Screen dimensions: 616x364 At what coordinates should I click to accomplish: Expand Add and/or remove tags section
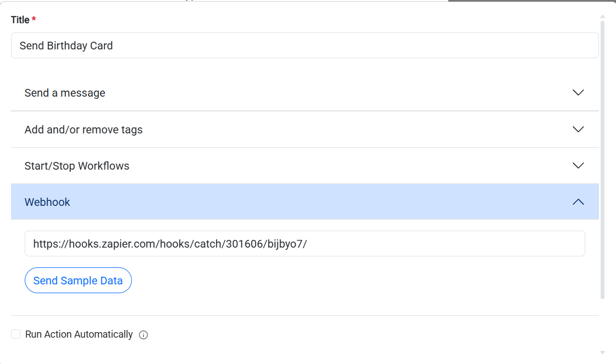[305, 130]
